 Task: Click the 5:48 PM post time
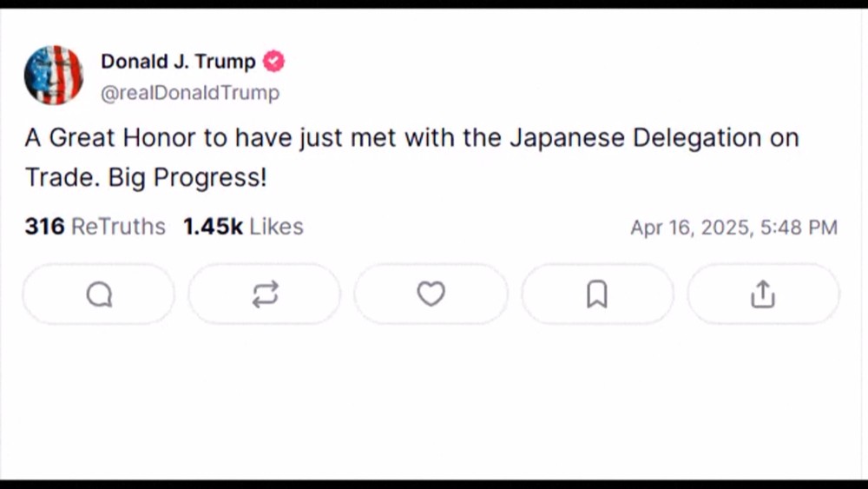(x=799, y=228)
